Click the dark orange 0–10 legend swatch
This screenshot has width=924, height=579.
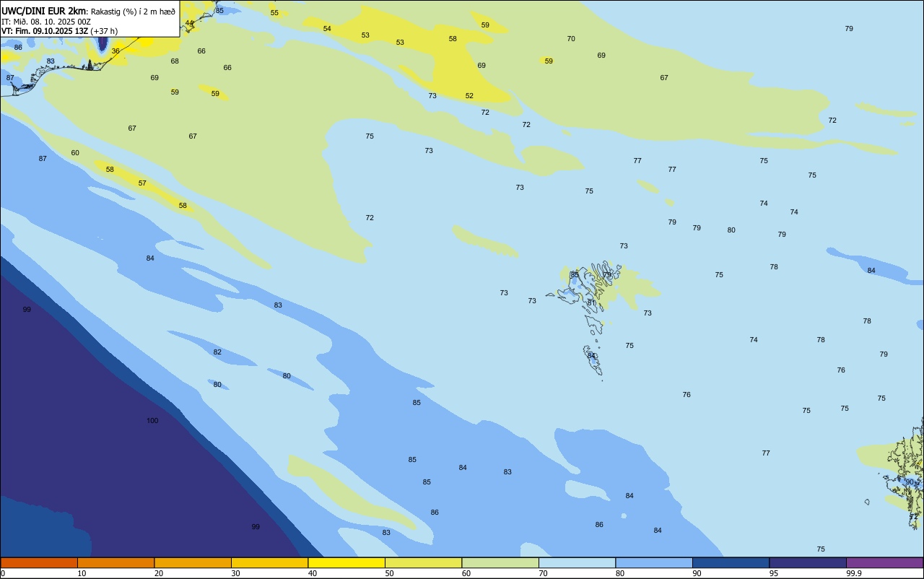[39, 562]
